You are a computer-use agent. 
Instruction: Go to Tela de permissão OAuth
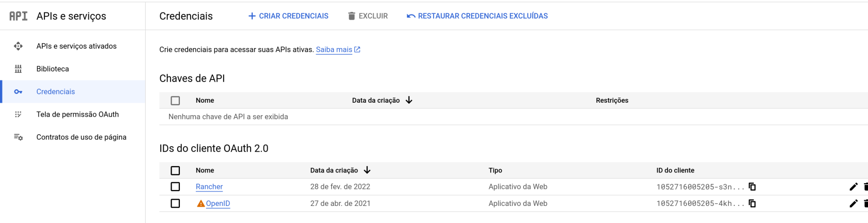[x=78, y=115]
